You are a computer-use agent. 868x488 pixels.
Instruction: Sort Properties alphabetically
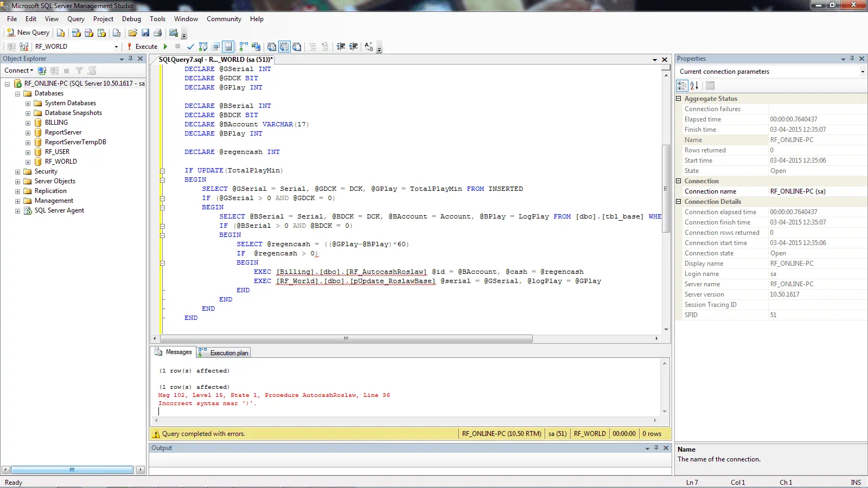694,86
